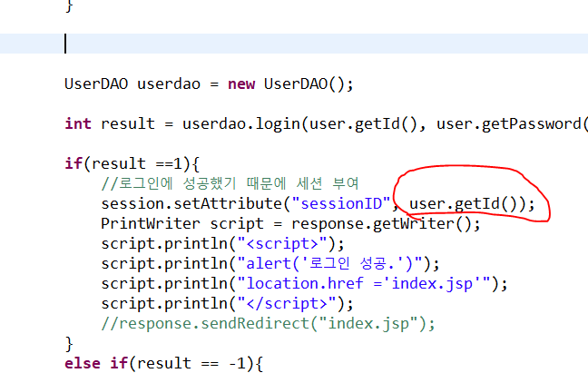Click the Korean comment '//로그인에 성공했기 때문에 세션 부여'
The width and height of the screenshot is (588, 373).
pyautogui.click(x=230, y=183)
